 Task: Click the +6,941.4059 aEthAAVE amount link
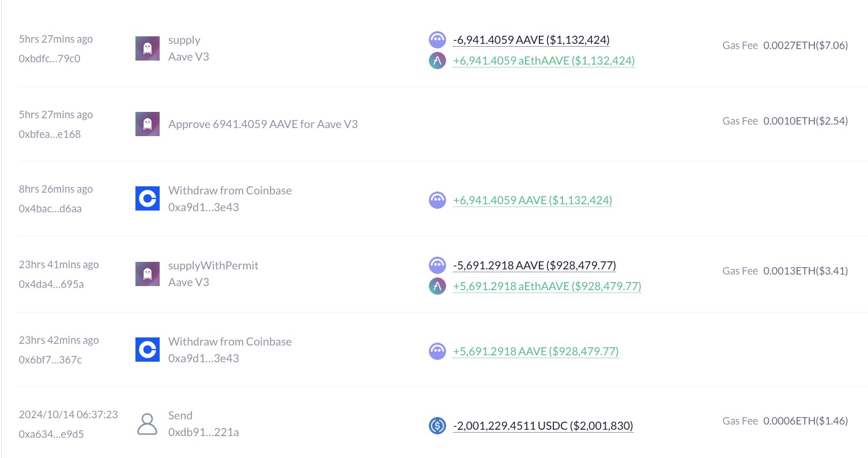pos(544,61)
